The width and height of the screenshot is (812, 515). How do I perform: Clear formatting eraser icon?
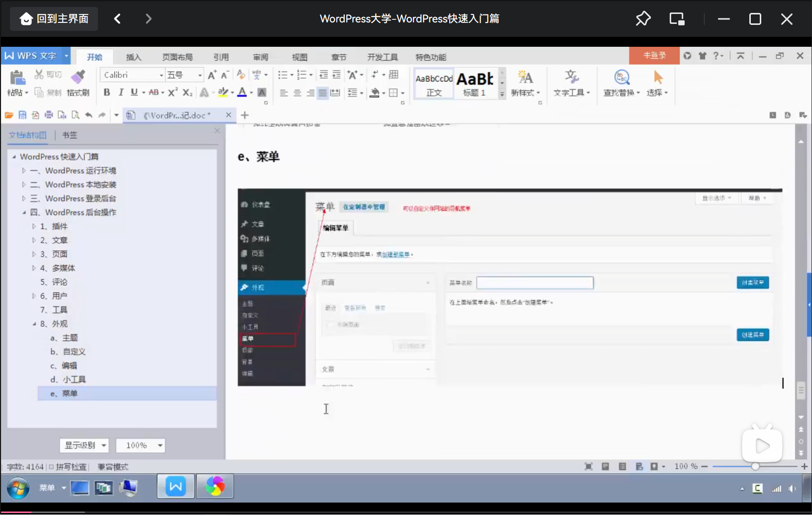241,75
